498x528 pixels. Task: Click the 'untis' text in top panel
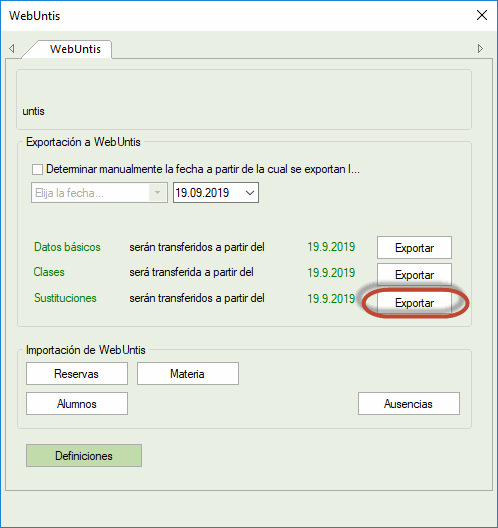click(x=33, y=111)
